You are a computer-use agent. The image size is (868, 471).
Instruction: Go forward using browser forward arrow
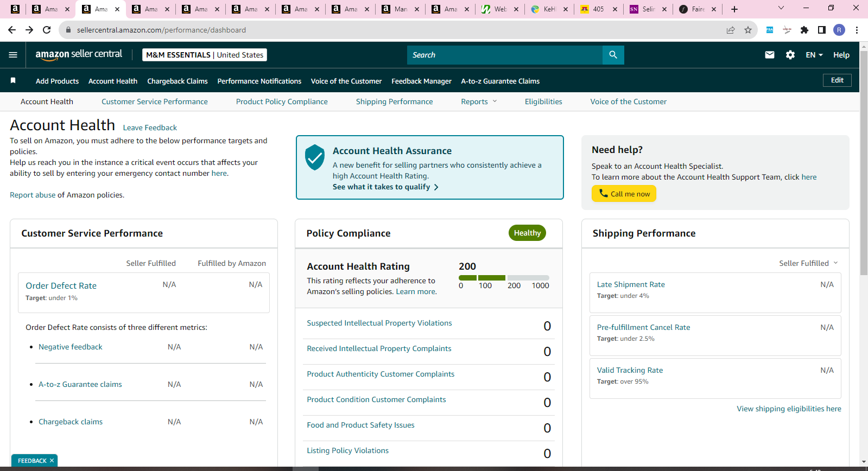(x=29, y=30)
